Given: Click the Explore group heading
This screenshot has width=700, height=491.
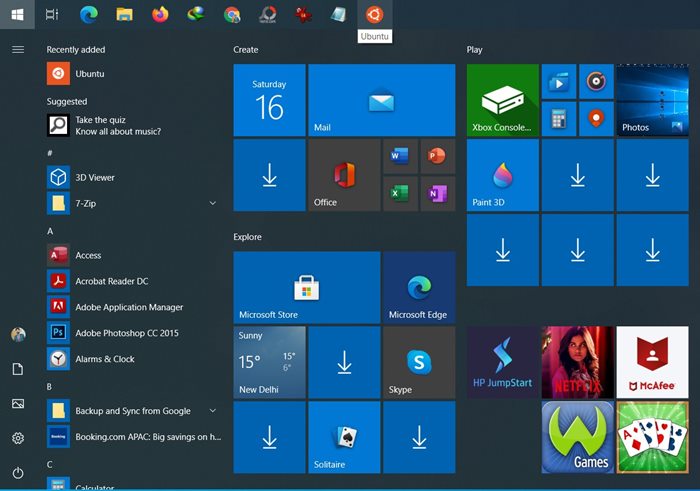Looking at the screenshot, I should point(247,237).
